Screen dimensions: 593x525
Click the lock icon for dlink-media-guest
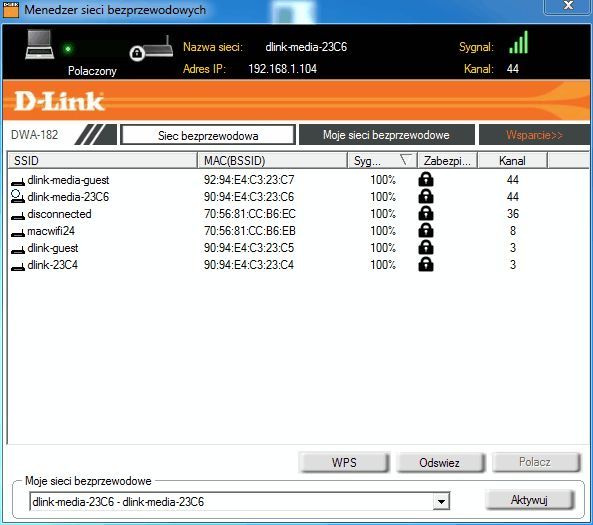click(426, 179)
